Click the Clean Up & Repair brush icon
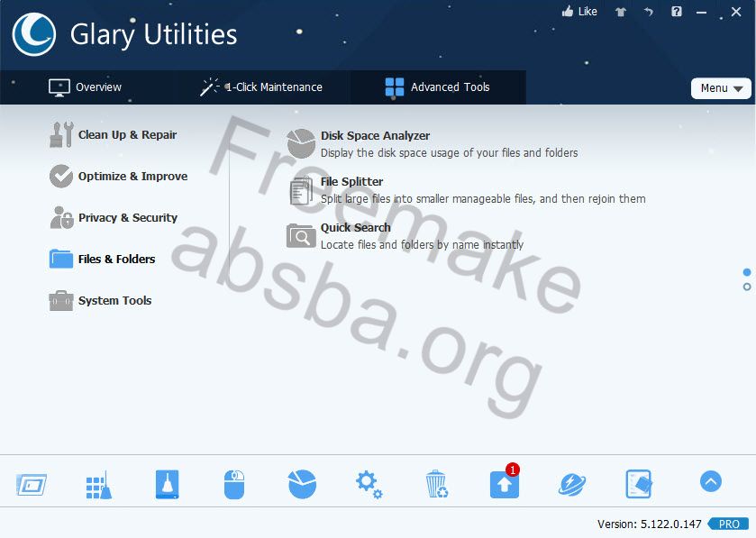 (x=61, y=134)
